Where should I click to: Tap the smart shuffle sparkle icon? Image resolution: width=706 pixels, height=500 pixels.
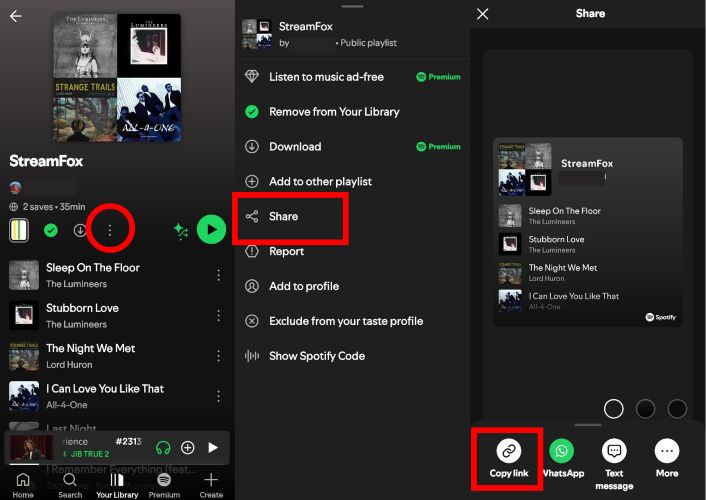[x=181, y=230]
